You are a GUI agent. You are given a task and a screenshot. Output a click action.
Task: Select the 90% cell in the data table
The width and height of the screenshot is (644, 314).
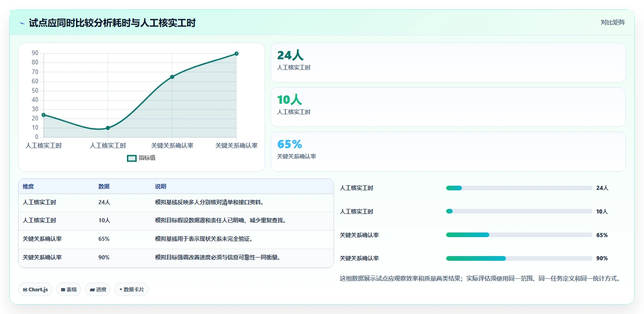(x=104, y=257)
